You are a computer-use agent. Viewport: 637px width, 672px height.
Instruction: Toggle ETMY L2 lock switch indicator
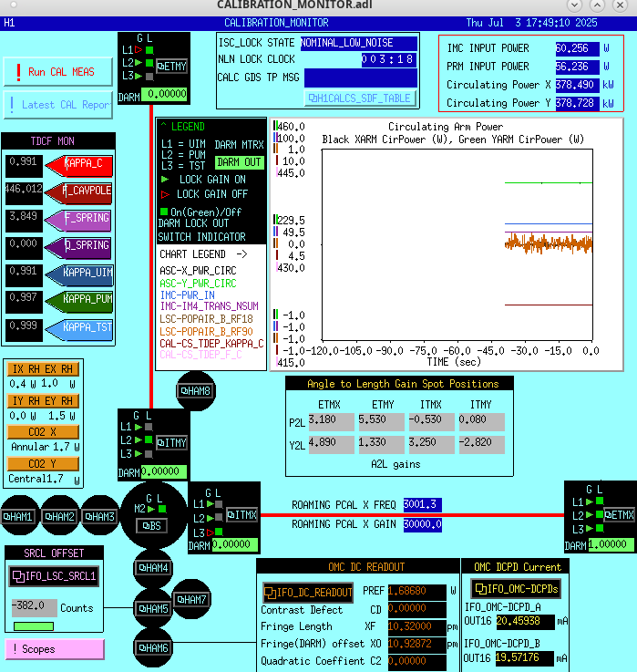149,63
